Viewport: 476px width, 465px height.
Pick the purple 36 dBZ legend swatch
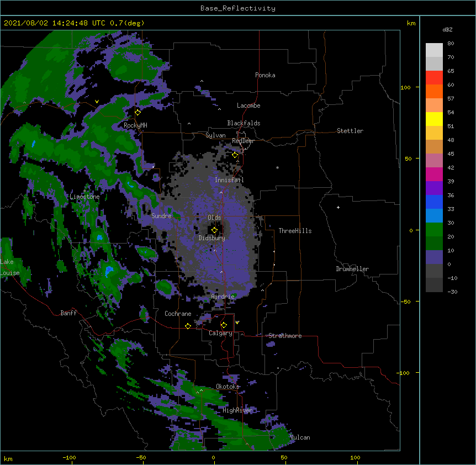(434, 188)
